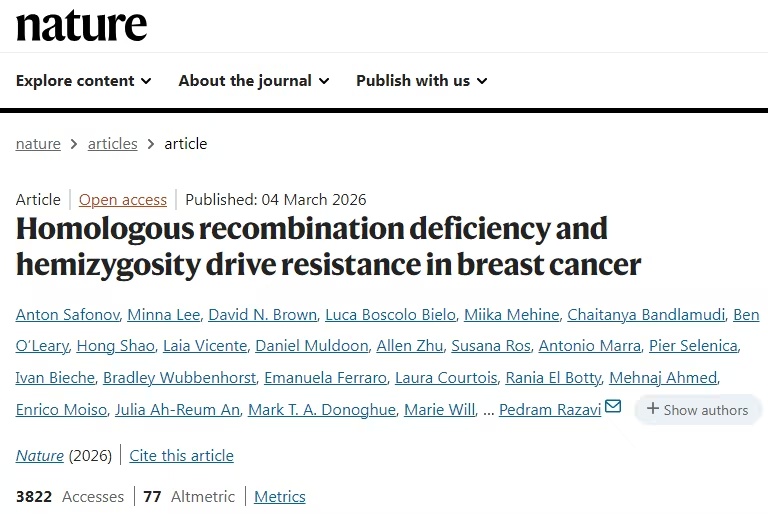Click the plus icon in Show authors
768x514 pixels.
(x=652, y=408)
